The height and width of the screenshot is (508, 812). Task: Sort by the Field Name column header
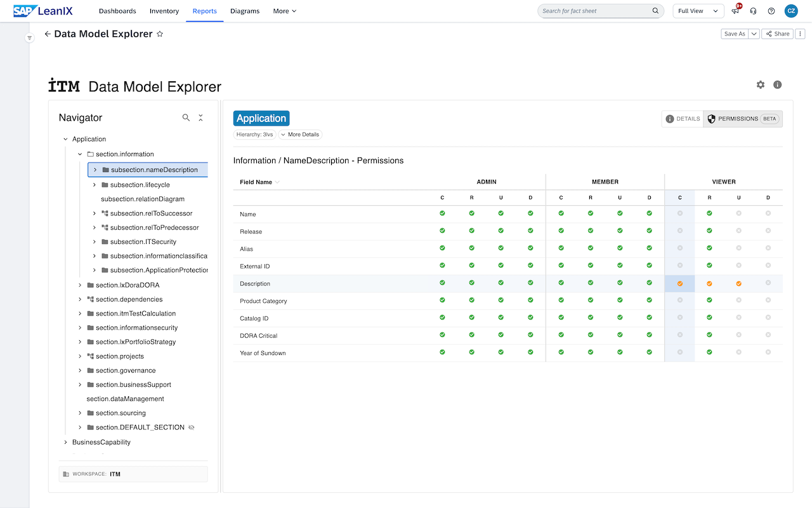tap(259, 182)
